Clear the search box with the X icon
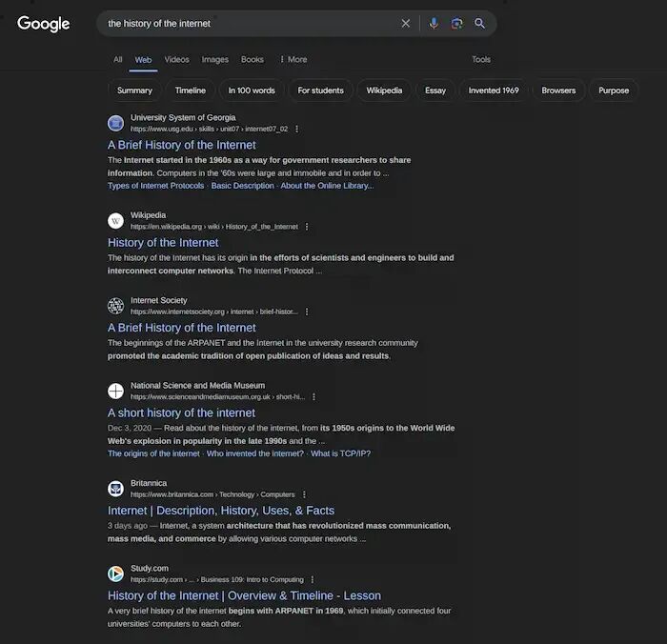 [405, 24]
